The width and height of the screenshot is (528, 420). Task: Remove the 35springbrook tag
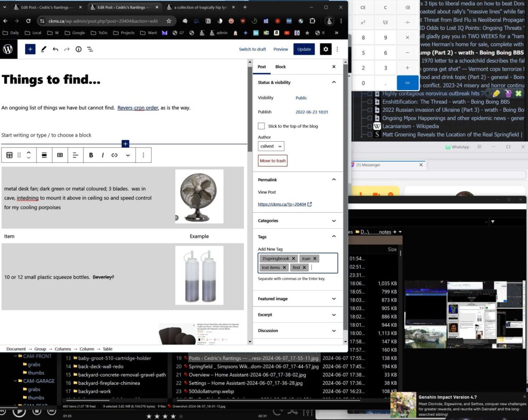293,259
